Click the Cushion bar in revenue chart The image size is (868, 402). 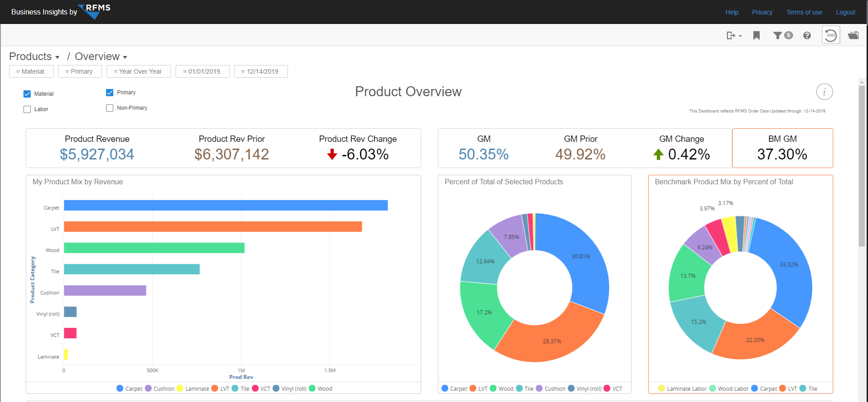click(105, 290)
